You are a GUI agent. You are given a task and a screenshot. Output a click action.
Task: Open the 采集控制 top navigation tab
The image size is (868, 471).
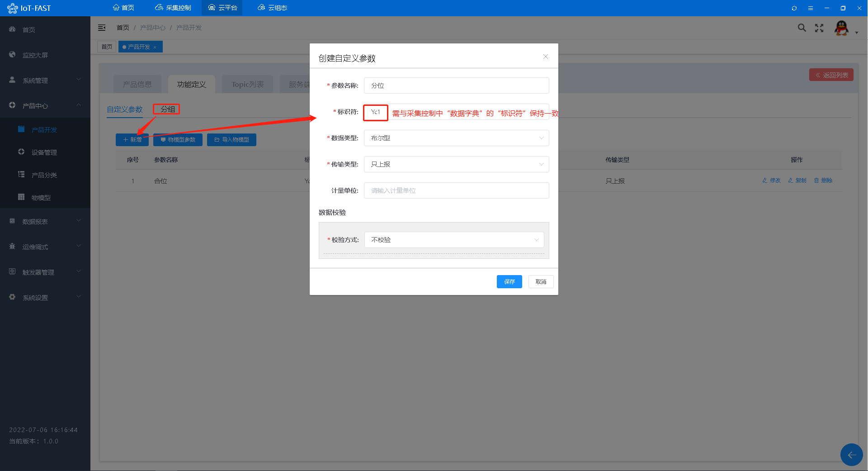pos(173,8)
